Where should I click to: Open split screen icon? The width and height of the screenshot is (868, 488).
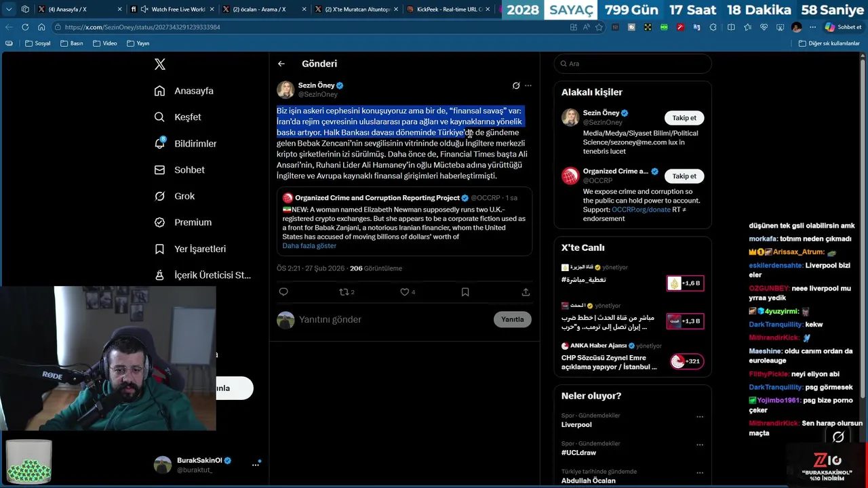tap(731, 27)
